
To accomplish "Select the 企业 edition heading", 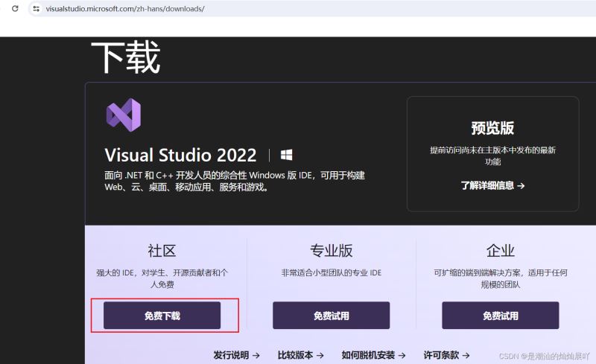I will [x=500, y=250].
